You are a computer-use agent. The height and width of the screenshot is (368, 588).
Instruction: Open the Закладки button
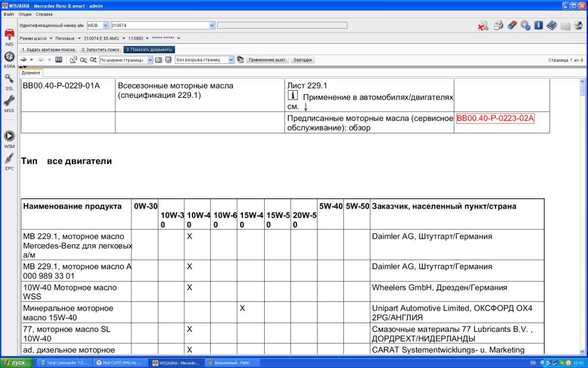[x=303, y=60]
